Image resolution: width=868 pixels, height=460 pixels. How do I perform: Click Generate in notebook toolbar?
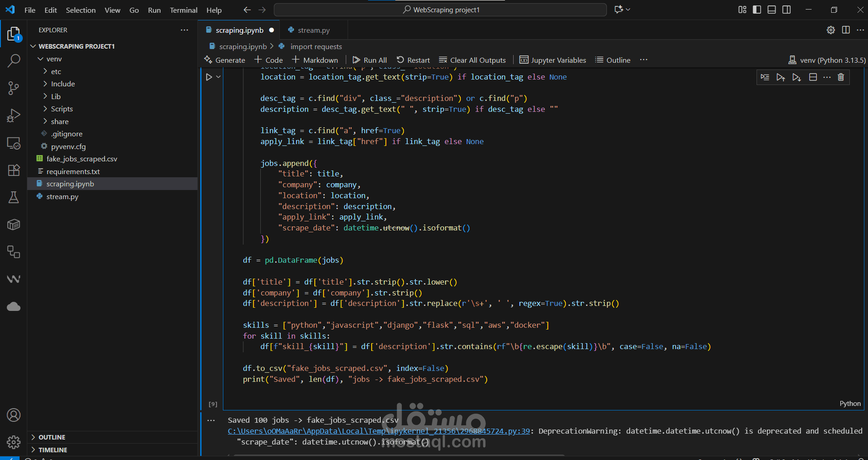(225, 60)
